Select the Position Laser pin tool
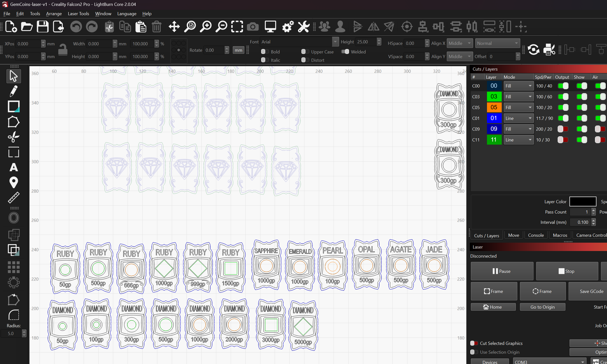This screenshot has width=607, height=364. (x=13, y=183)
